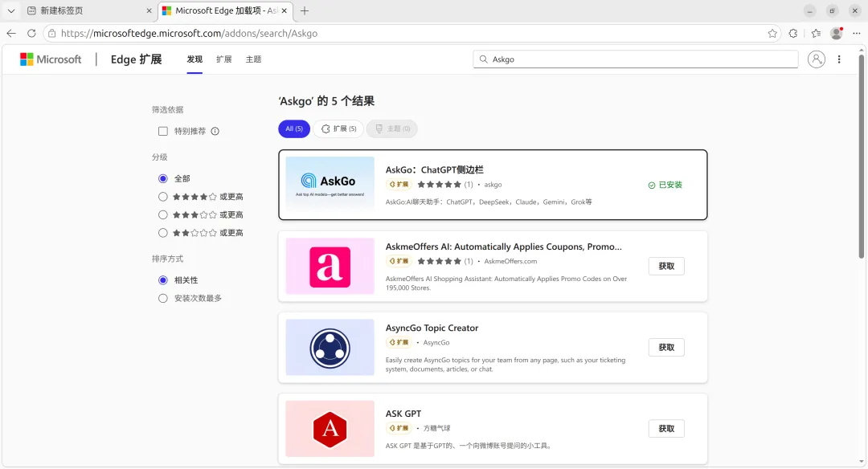Open the browser profile avatar
The image size is (868, 469).
click(x=837, y=33)
